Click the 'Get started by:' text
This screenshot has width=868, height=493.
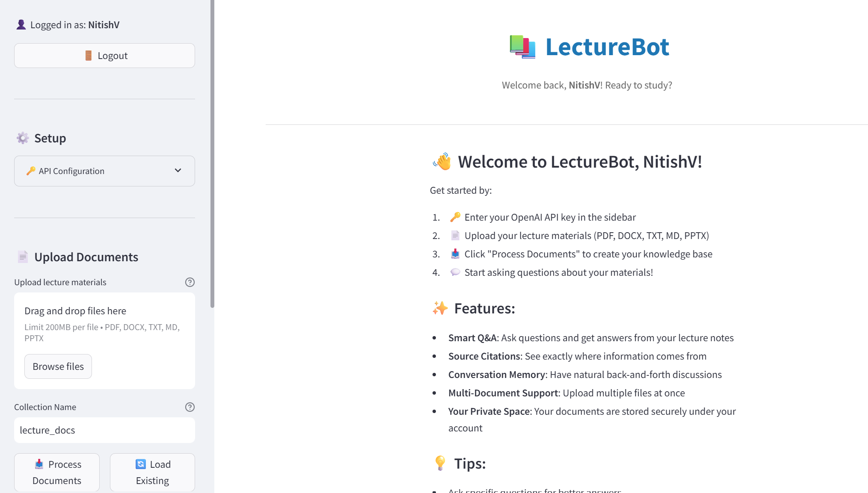461,190
